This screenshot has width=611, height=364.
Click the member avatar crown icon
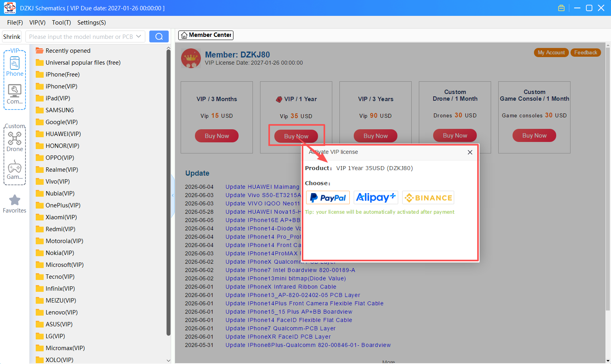[x=191, y=58]
